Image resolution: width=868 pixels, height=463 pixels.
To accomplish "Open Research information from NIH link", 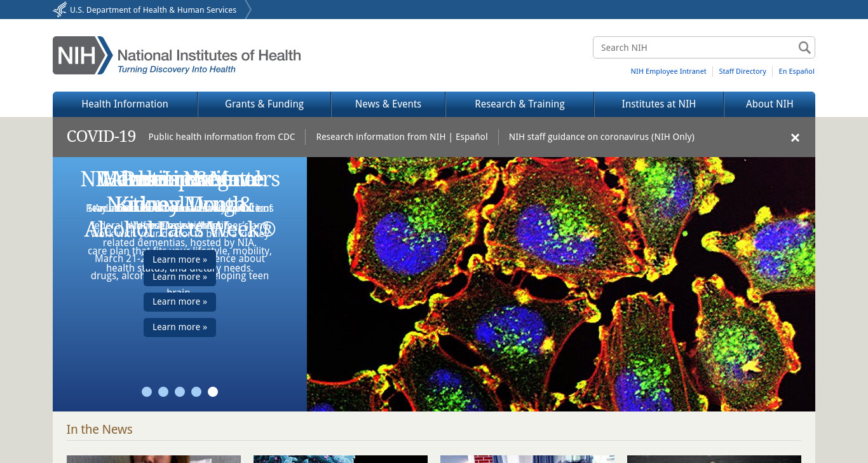I will click(381, 137).
